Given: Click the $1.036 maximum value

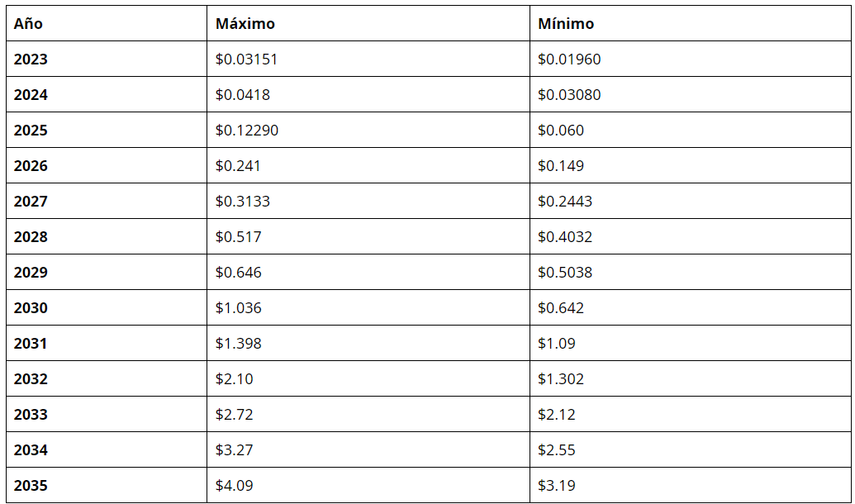Looking at the screenshot, I should [x=238, y=308].
